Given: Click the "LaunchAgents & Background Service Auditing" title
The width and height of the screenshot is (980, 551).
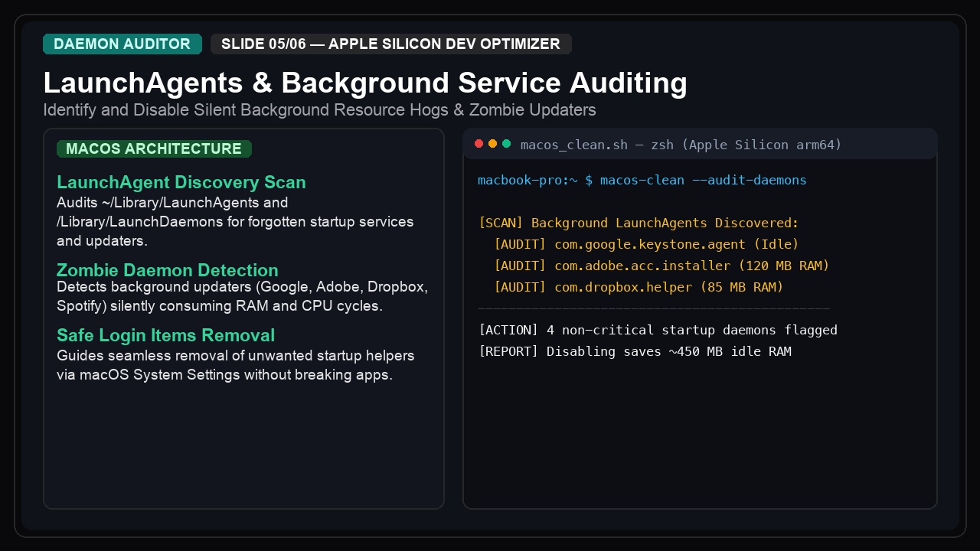Looking at the screenshot, I should [x=365, y=83].
